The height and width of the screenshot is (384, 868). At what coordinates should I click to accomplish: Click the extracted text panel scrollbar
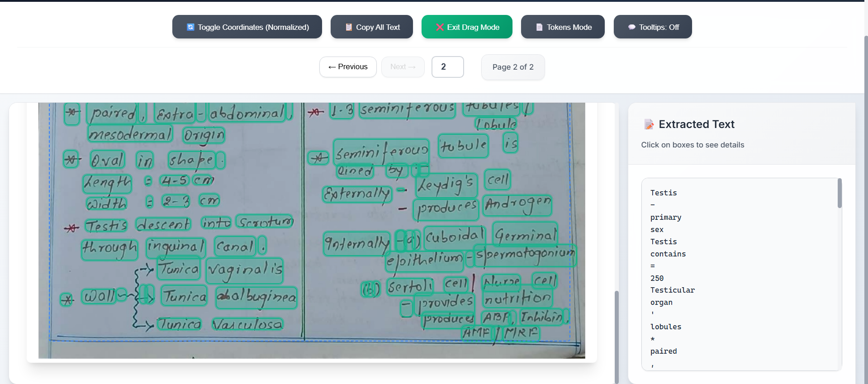point(840,194)
